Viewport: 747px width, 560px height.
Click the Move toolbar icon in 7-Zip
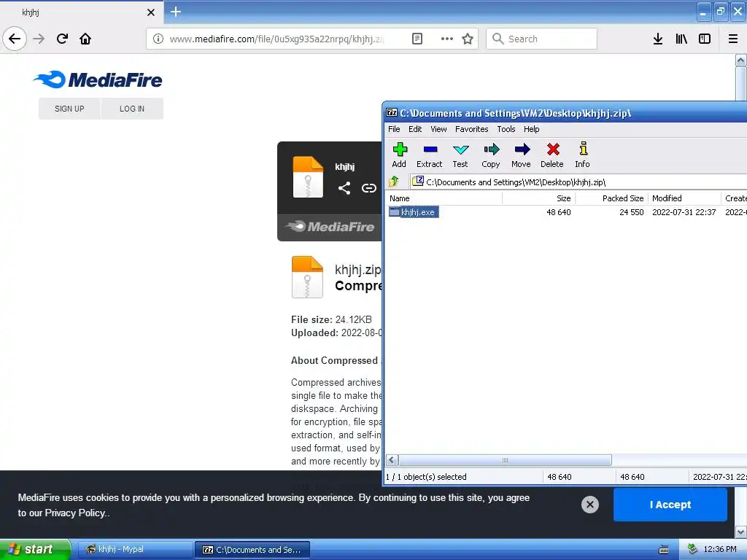[521, 155]
